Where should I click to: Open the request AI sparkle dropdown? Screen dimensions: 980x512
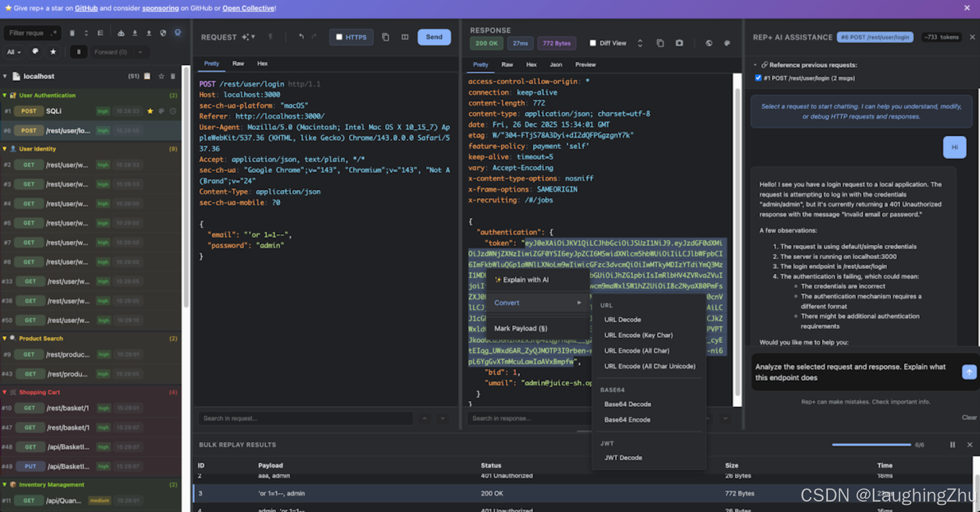[x=248, y=37]
